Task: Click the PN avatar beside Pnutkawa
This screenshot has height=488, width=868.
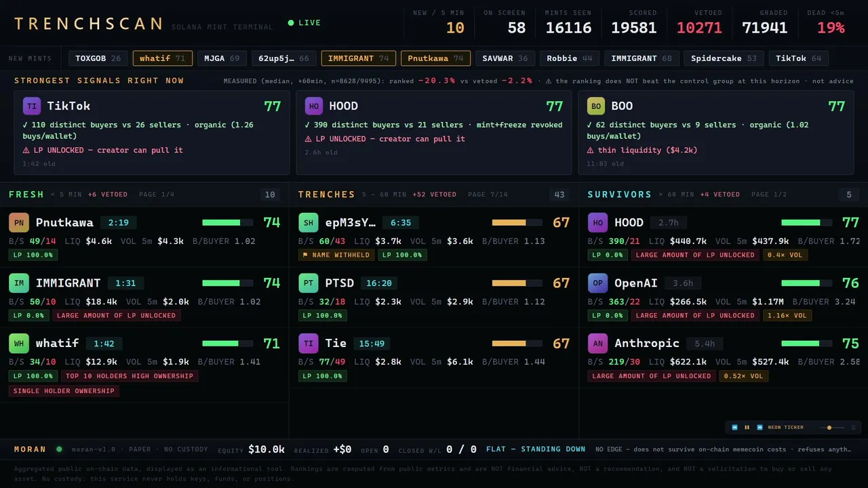Action: click(x=19, y=222)
